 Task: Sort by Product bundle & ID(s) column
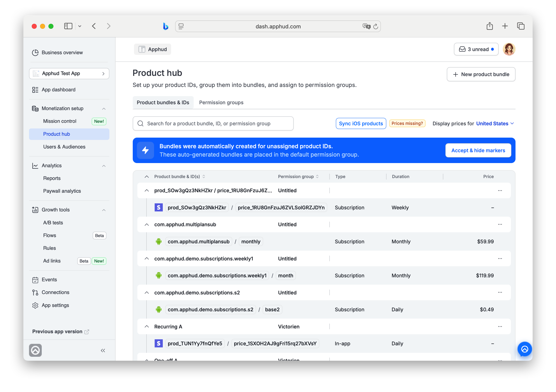(x=180, y=177)
